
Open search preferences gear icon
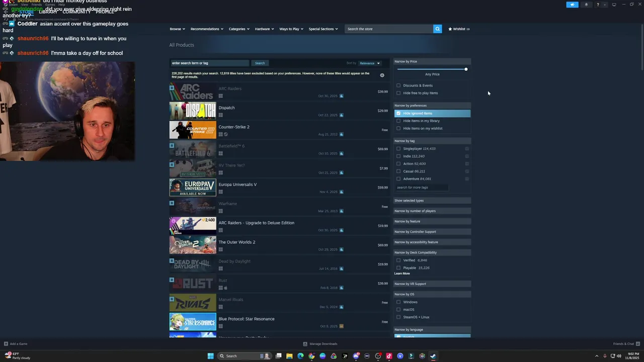point(382,75)
